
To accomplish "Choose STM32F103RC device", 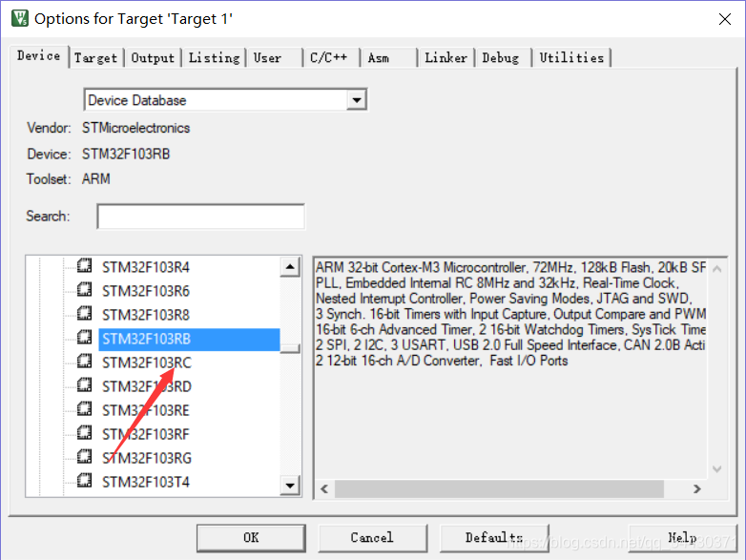I will (147, 363).
